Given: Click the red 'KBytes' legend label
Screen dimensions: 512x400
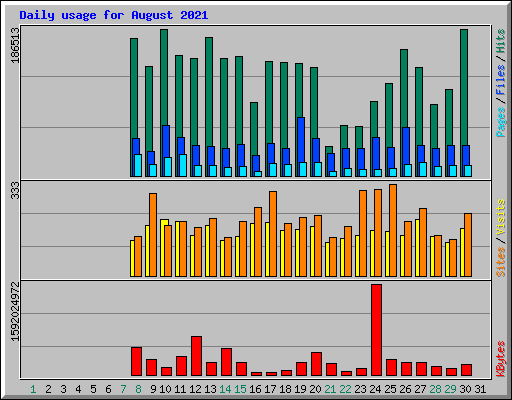Looking at the screenshot, I should [x=501, y=359].
